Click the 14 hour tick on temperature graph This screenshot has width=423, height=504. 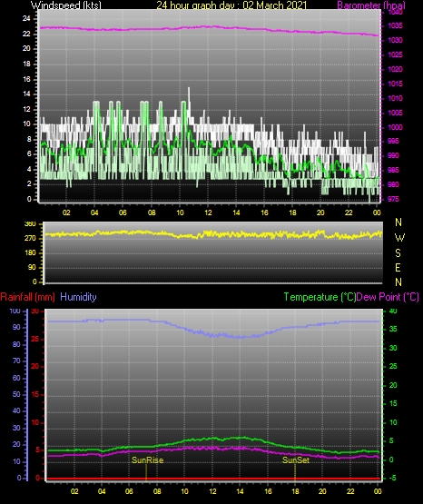coord(240,491)
